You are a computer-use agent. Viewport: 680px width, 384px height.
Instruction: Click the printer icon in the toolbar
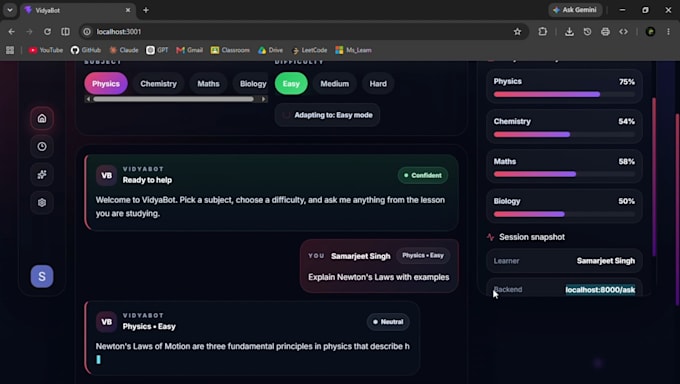click(605, 32)
